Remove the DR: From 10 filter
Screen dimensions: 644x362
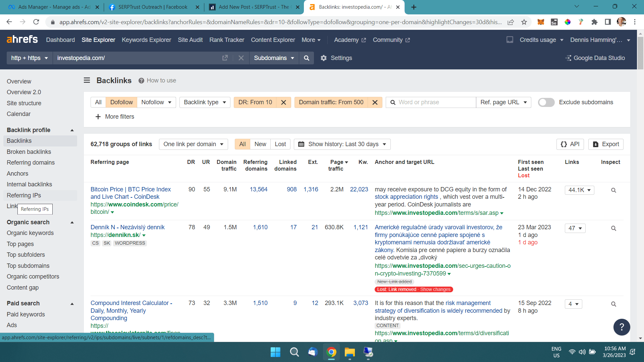point(284,103)
